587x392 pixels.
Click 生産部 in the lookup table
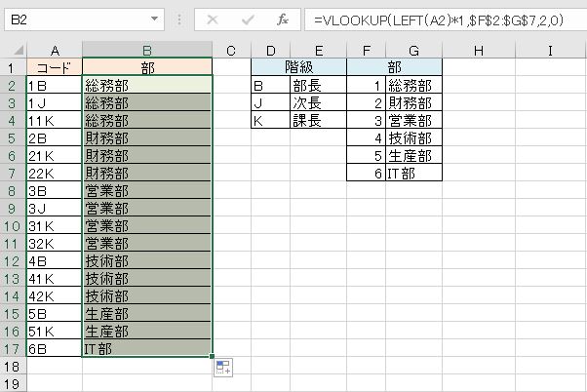click(x=414, y=156)
